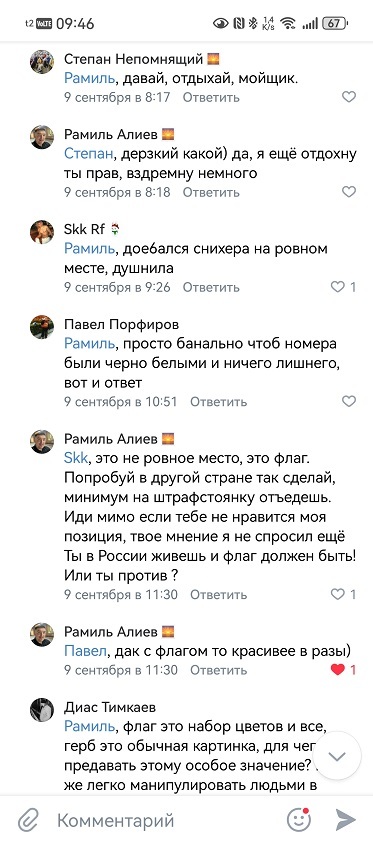
Task: Like Степан Непомнящий's comment
Action: pyautogui.click(x=349, y=97)
